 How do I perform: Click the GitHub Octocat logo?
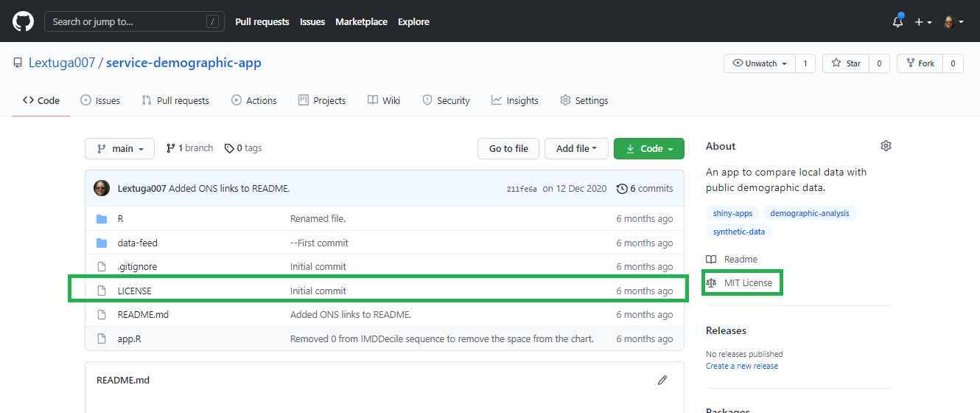(24, 21)
